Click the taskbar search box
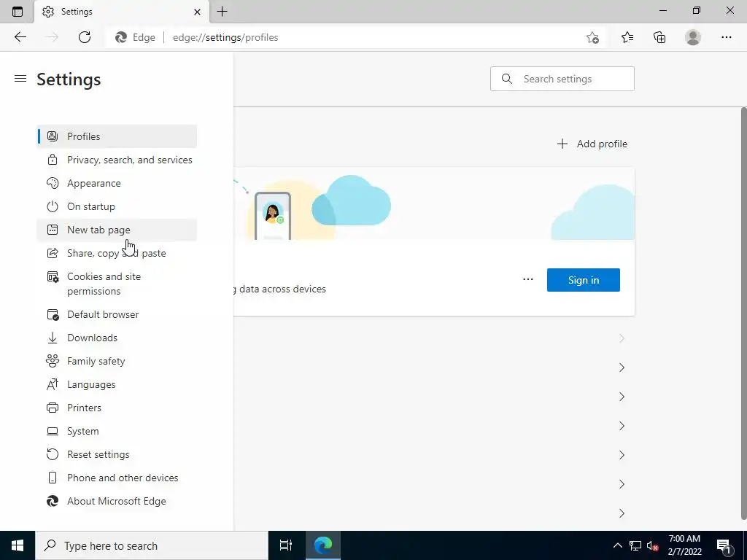 152,545
